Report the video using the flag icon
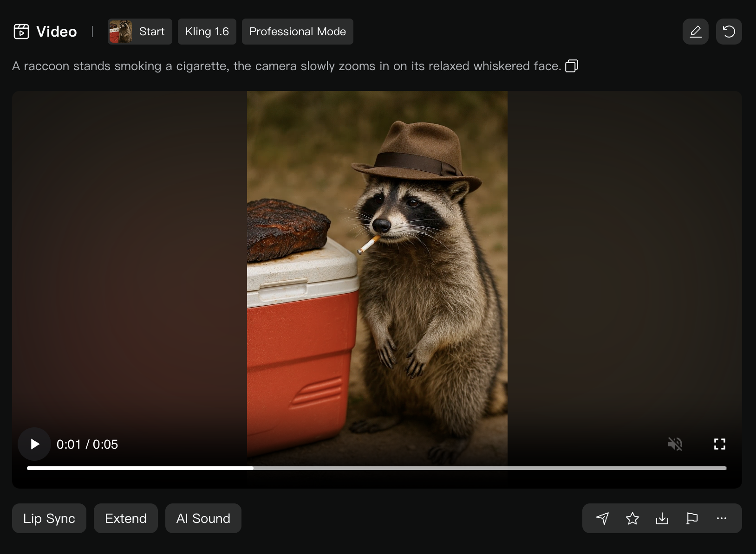Image resolution: width=756 pixels, height=554 pixels. tap(692, 518)
